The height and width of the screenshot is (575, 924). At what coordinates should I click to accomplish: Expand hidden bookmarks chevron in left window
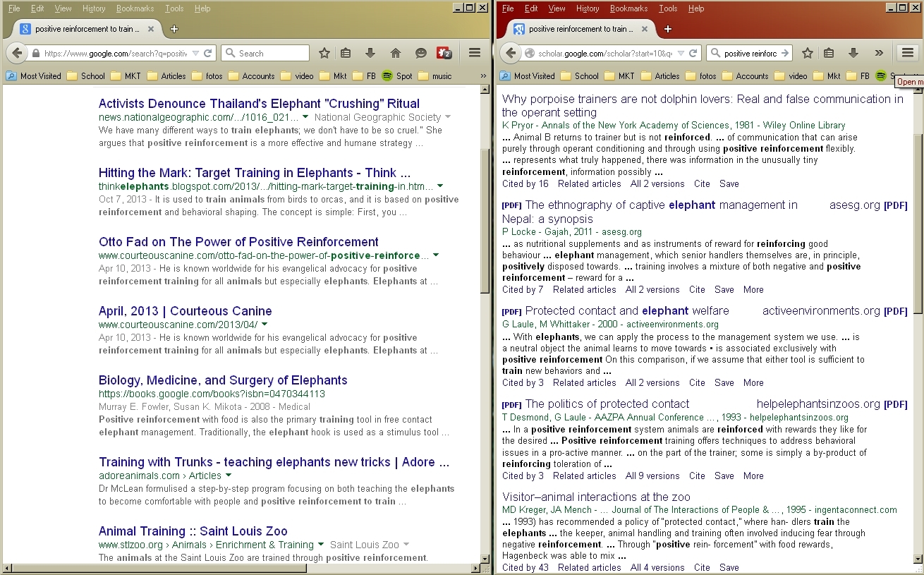tap(483, 76)
